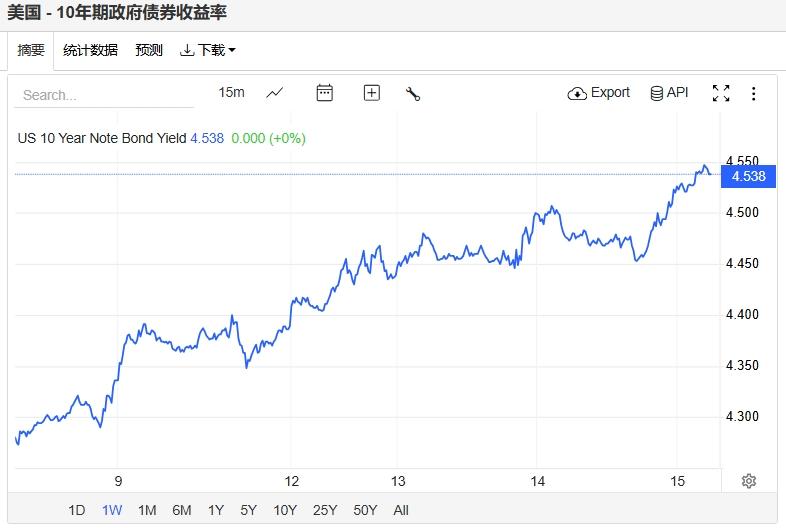This screenshot has width=786, height=528.
Task: Toggle fullscreen chart view
Action: click(x=720, y=93)
